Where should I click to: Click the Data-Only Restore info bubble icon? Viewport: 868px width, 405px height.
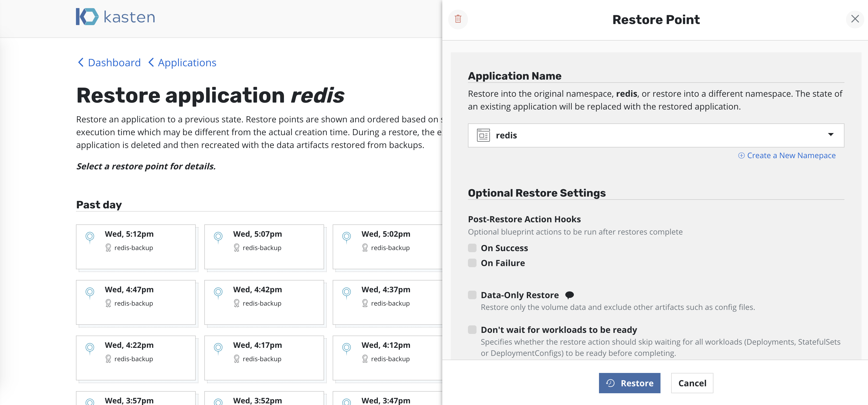point(569,295)
